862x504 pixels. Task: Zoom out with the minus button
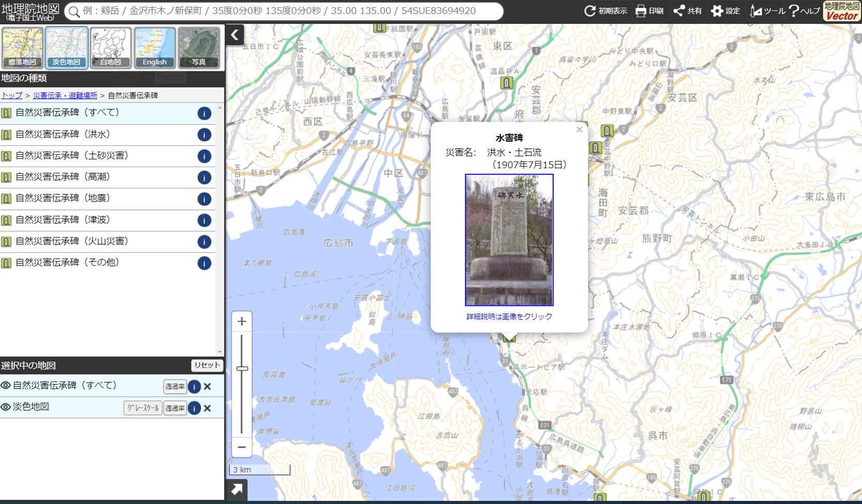click(x=242, y=447)
